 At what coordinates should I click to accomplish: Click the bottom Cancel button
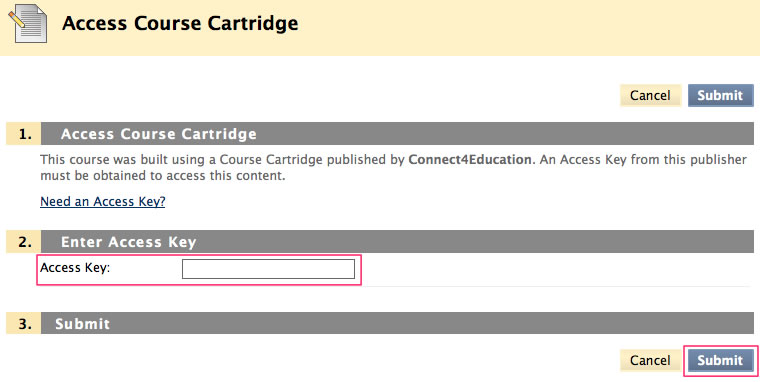pyautogui.click(x=650, y=360)
